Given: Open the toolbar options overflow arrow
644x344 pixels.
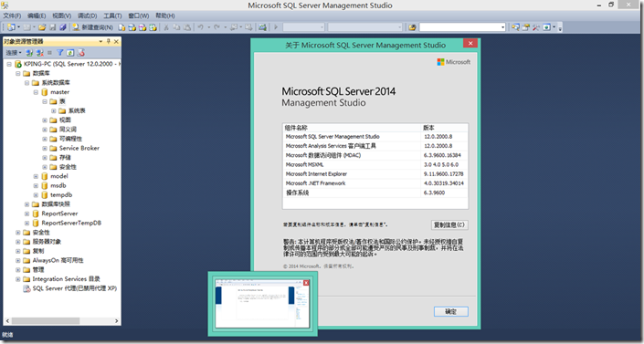Looking at the screenshot, I should click(x=560, y=28).
